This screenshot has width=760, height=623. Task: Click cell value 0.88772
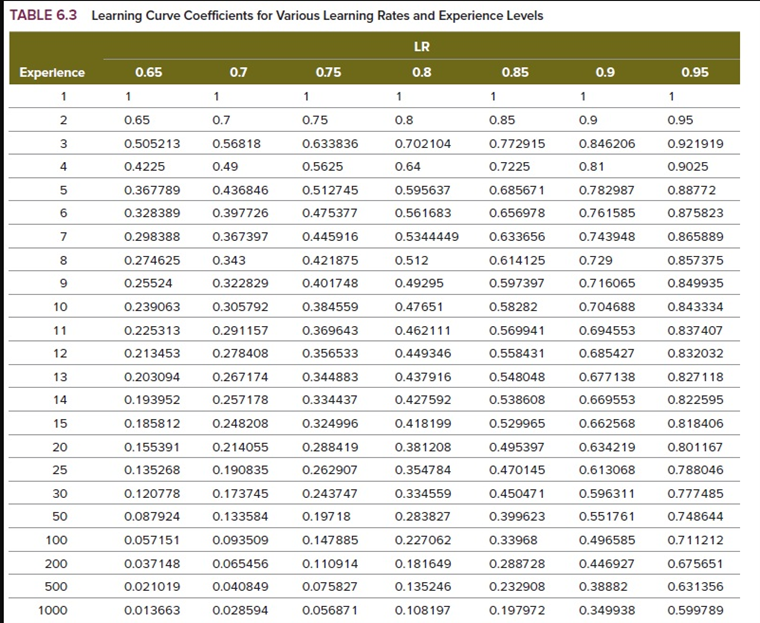point(692,190)
